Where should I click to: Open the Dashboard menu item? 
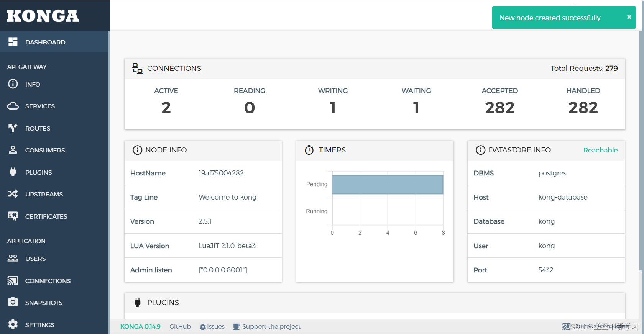pyautogui.click(x=54, y=42)
